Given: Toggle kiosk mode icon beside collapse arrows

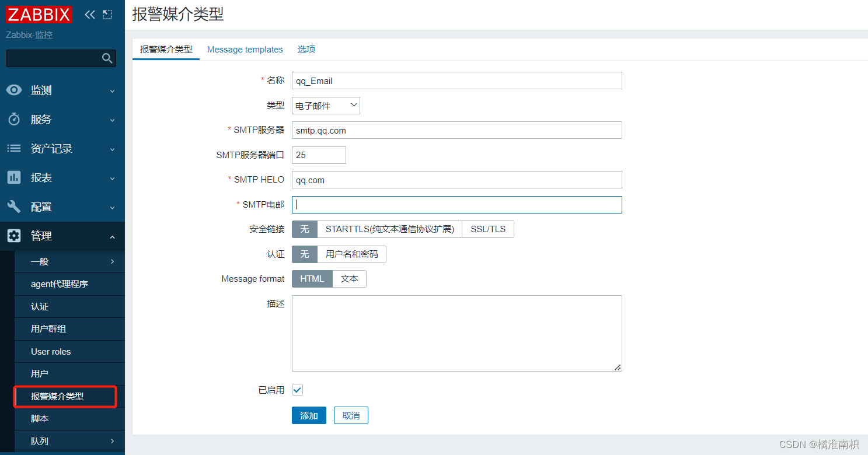Looking at the screenshot, I should pos(107,15).
